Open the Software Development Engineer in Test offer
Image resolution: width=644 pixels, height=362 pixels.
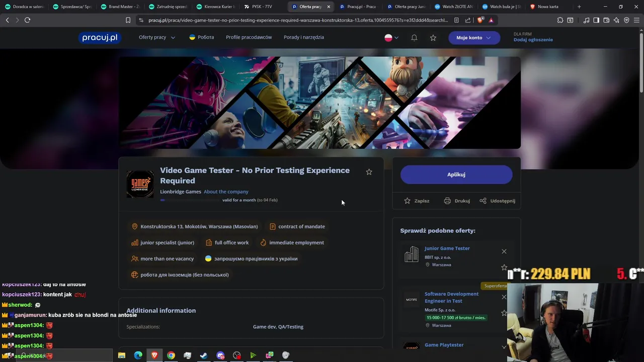(451, 297)
